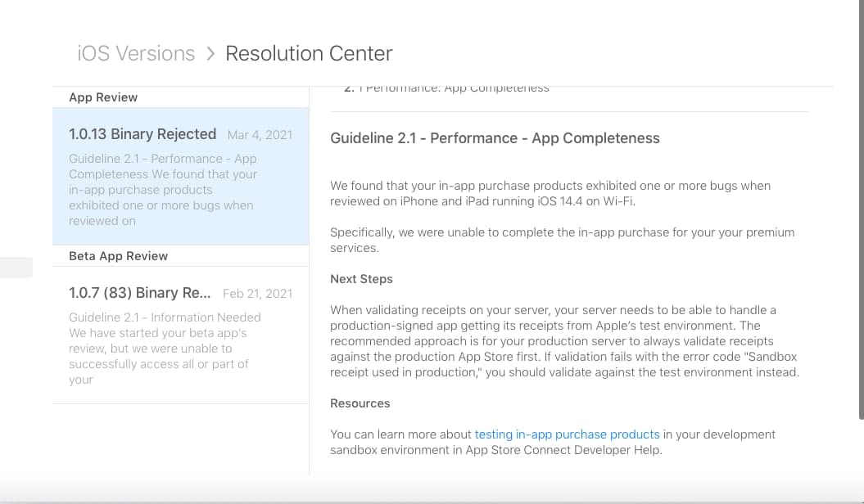
Task: Select the 1.0.13 Binary Rejected submission
Action: point(142,133)
